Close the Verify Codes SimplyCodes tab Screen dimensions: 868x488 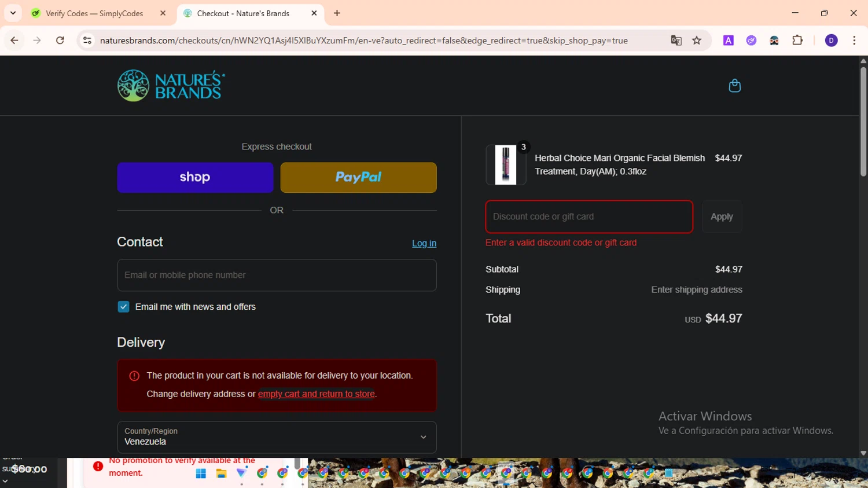click(x=163, y=13)
